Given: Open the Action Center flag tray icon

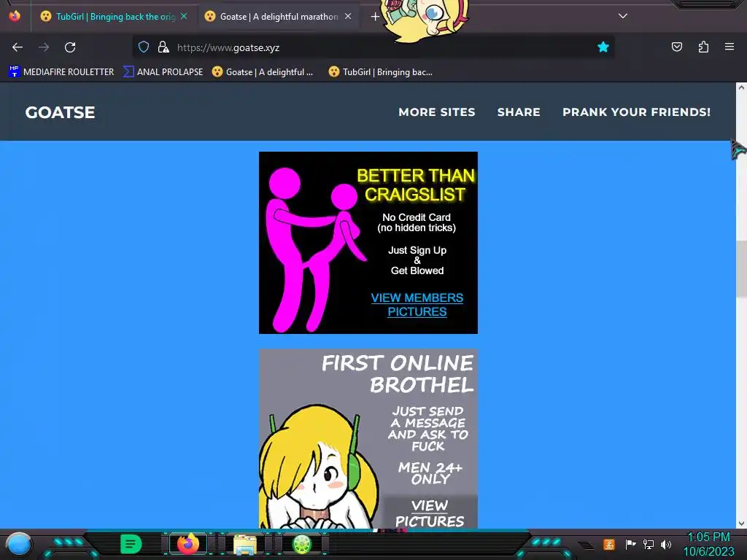Looking at the screenshot, I should pyautogui.click(x=630, y=544).
